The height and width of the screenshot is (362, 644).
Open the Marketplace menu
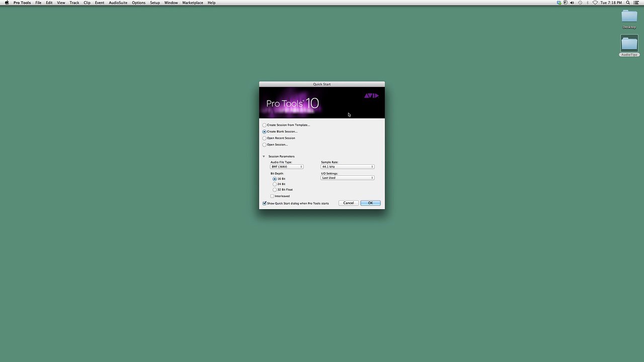coord(193,3)
